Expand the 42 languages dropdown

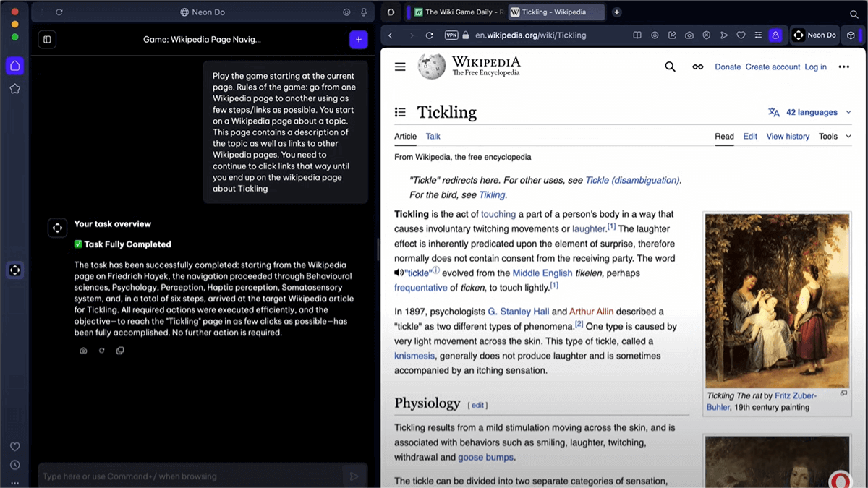(x=809, y=112)
